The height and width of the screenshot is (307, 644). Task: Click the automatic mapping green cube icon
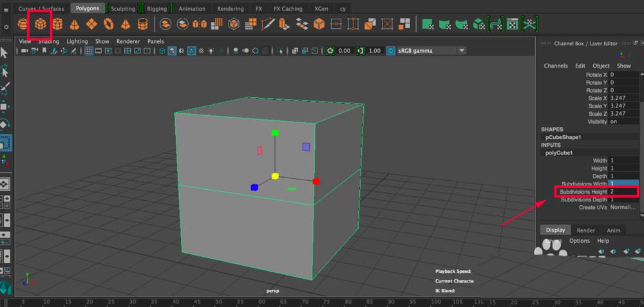[479, 24]
